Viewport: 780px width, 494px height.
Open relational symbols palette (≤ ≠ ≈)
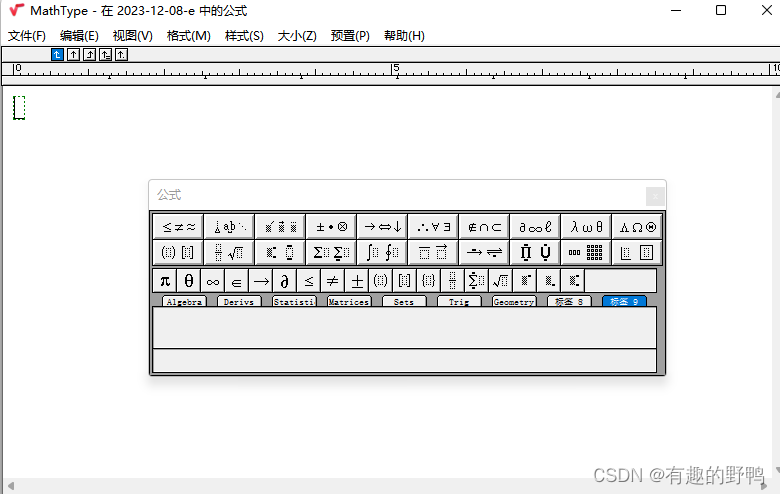coord(178,227)
